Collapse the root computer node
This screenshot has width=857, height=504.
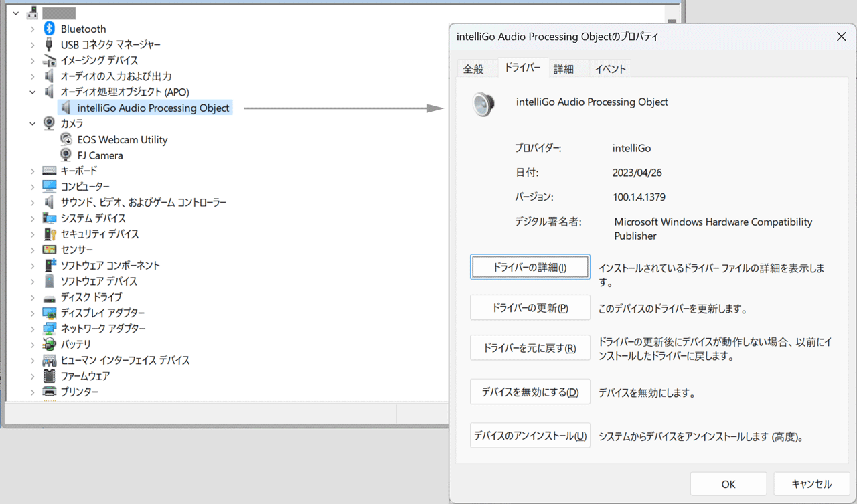click(15, 13)
